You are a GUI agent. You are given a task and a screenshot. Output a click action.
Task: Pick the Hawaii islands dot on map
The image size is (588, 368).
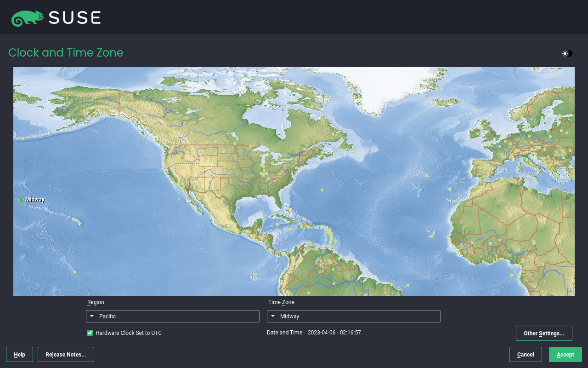pos(73,219)
